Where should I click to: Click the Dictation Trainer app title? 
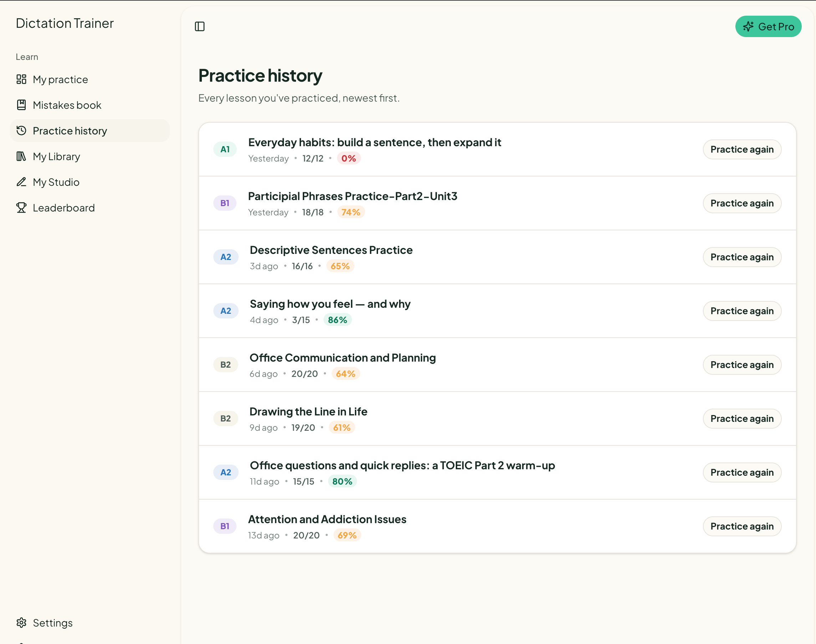point(65,24)
